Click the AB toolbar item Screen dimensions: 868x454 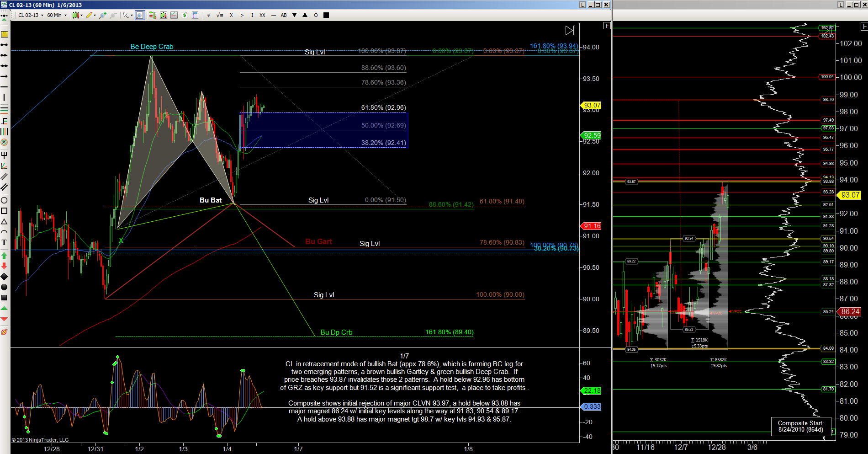tap(284, 15)
